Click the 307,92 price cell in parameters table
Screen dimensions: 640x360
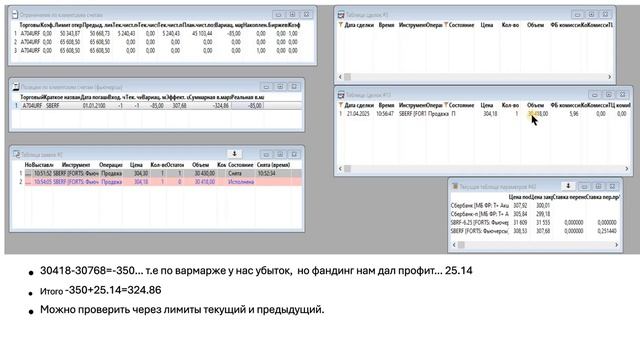[520, 206]
